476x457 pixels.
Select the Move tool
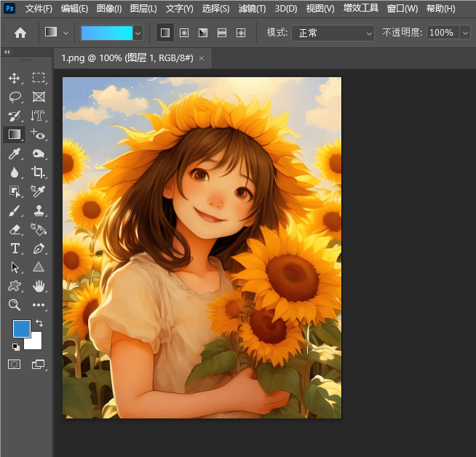tap(14, 78)
